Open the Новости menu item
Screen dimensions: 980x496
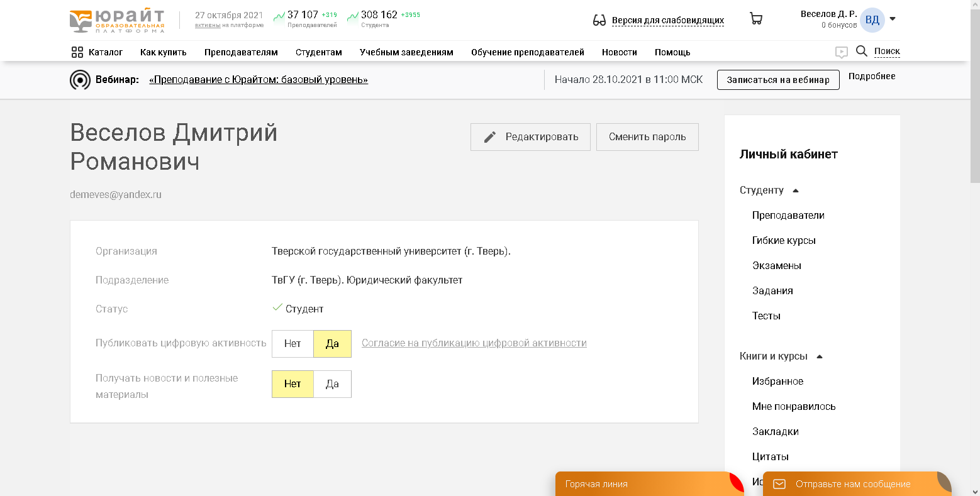pyautogui.click(x=619, y=52)
